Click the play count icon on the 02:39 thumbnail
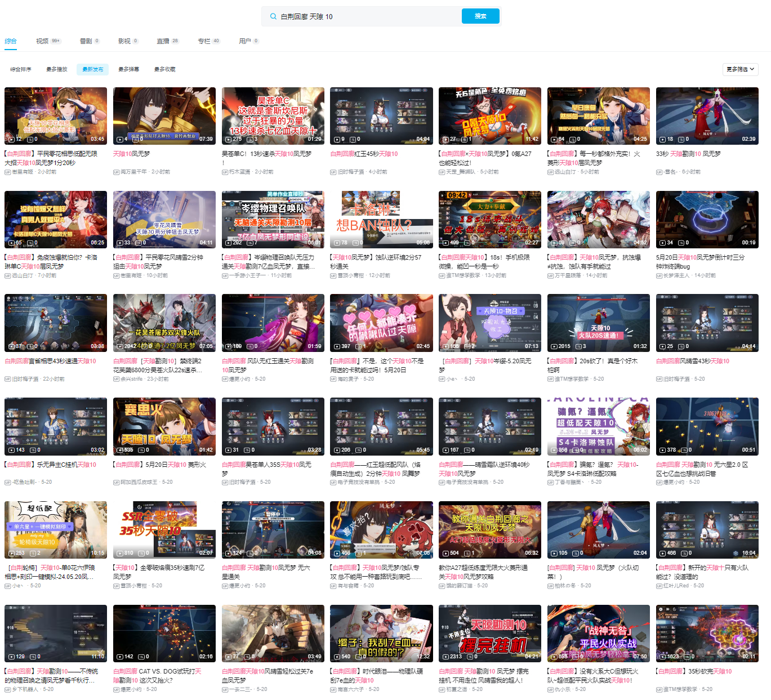 (663, 139)
